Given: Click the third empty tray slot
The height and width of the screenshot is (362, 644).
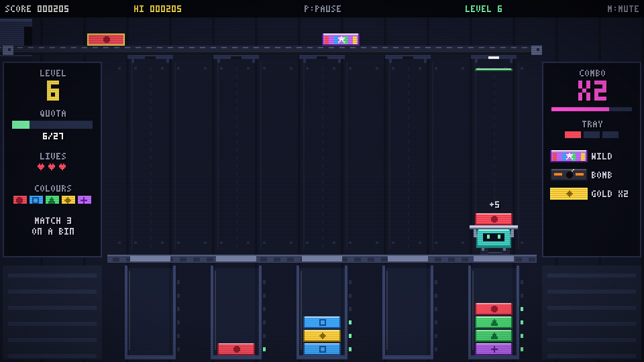Looking at the screenshot, I should [610, 135].
